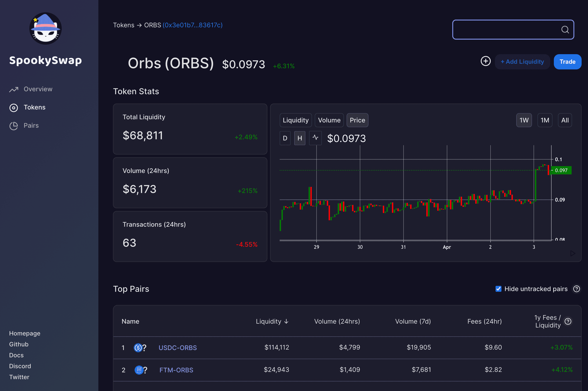Set chart range to 1M
This screenshot has width=588, height=391.
545,120
